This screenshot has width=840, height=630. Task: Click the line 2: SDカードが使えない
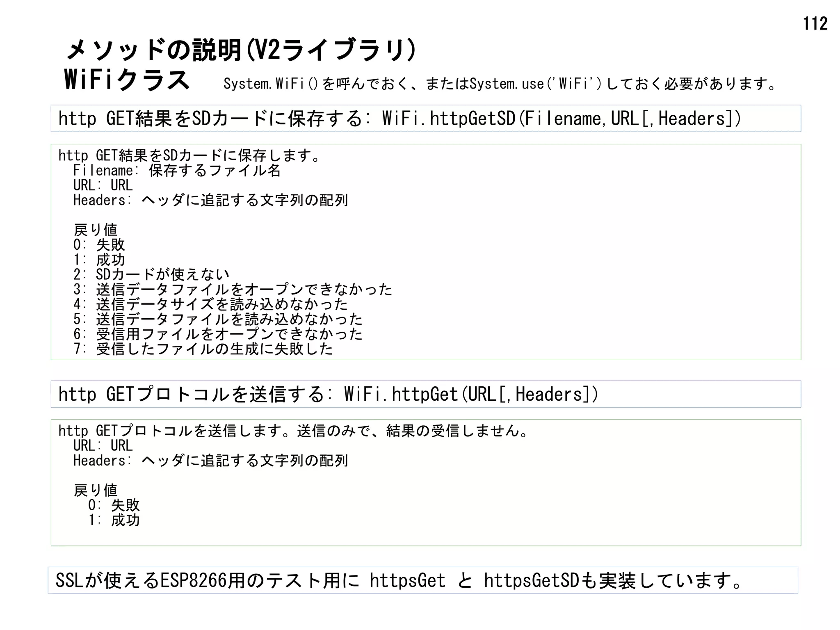(151, 274)
